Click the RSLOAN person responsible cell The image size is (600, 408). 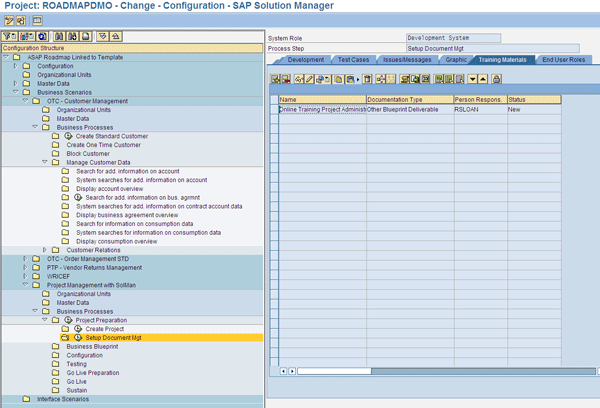[481, 109]
